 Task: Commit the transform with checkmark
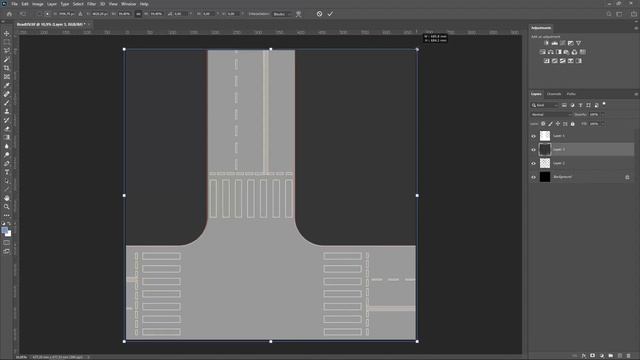330,14
